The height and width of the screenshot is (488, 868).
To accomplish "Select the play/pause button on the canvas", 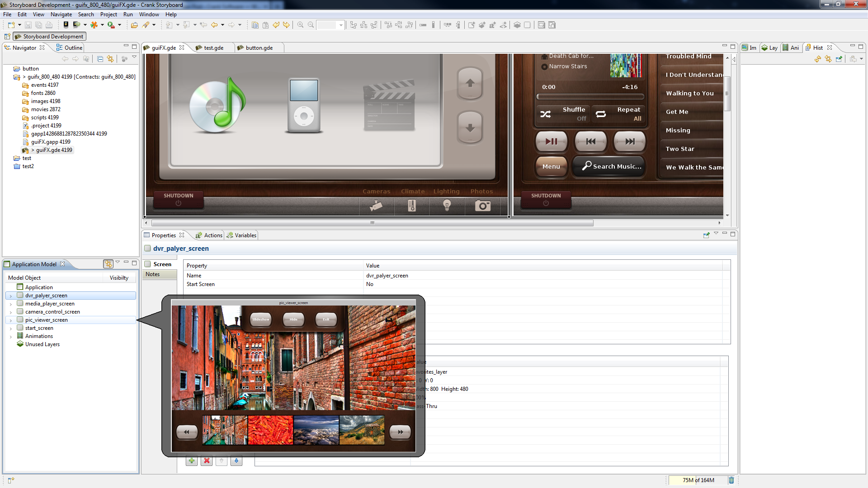I will (551, 141).
